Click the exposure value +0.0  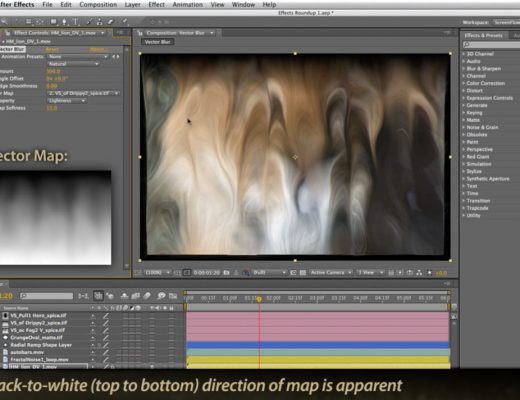point(441,273)
